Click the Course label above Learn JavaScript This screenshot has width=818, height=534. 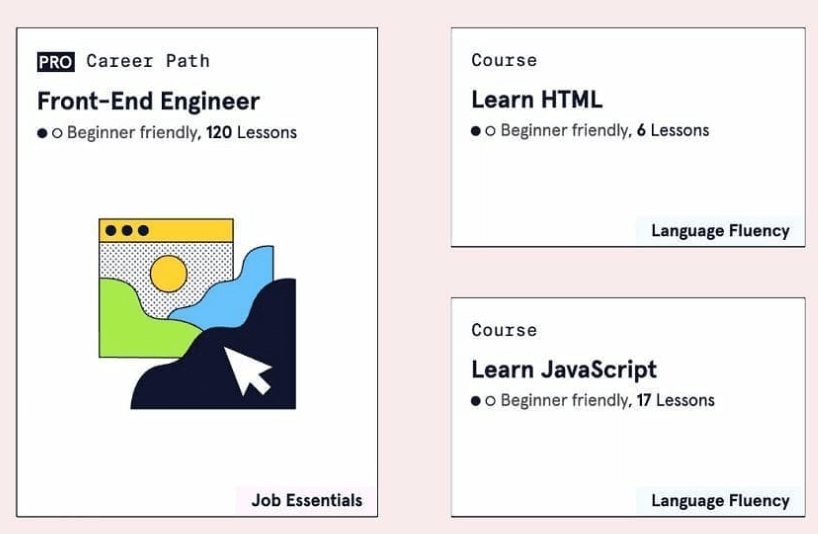(x=504, y=330)
